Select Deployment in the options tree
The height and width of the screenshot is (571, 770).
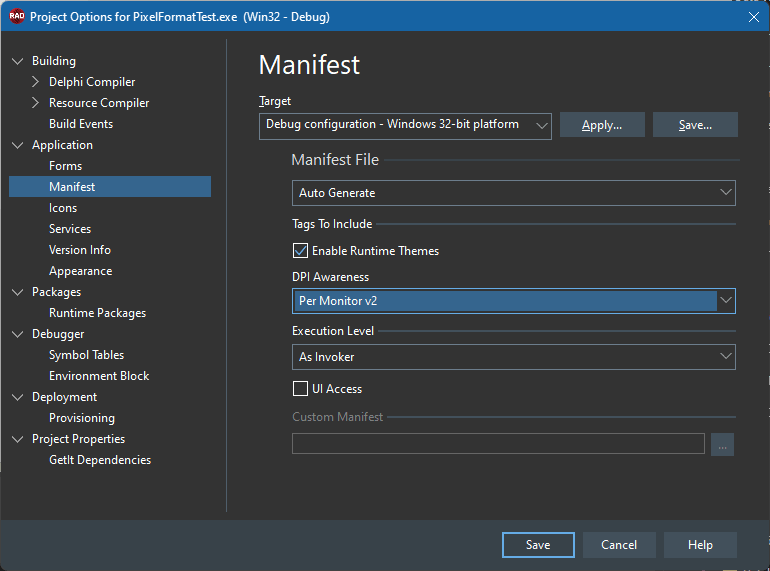pos(64,397)
